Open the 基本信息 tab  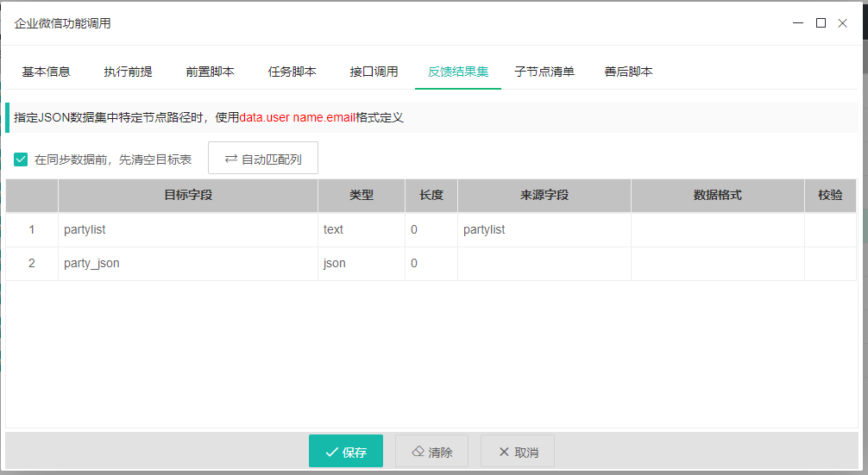[46, 72]
